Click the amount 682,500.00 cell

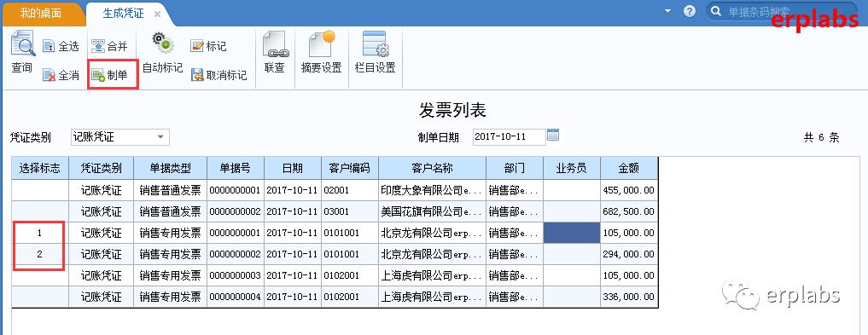coord(629,211)
